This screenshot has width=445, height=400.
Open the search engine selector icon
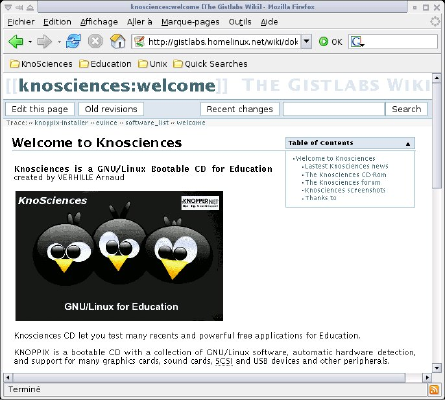pos(357,42)
